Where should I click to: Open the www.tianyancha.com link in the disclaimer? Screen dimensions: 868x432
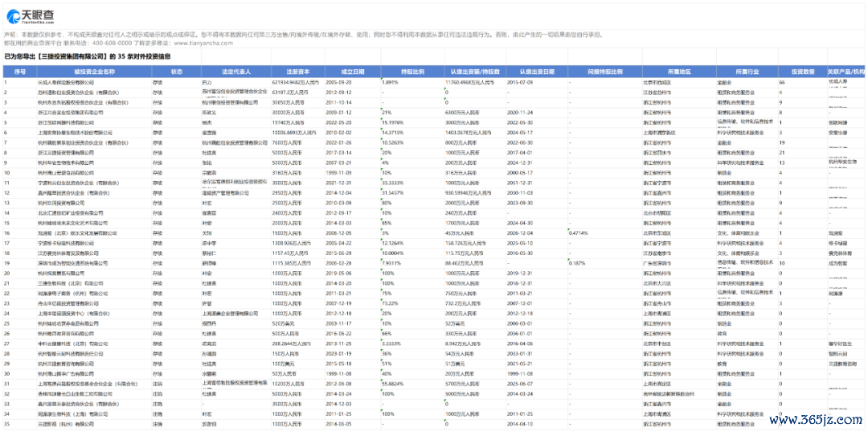pos(203,43)
